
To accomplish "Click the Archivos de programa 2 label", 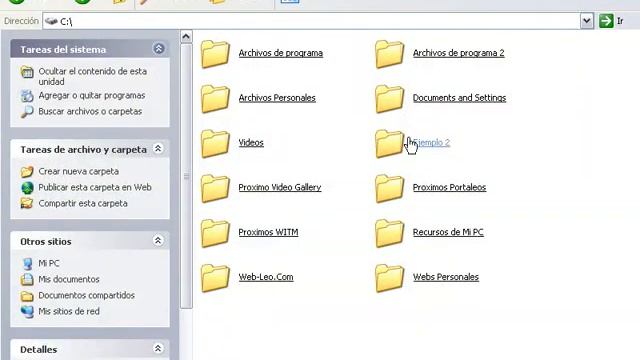I will (x=459, y=53).
